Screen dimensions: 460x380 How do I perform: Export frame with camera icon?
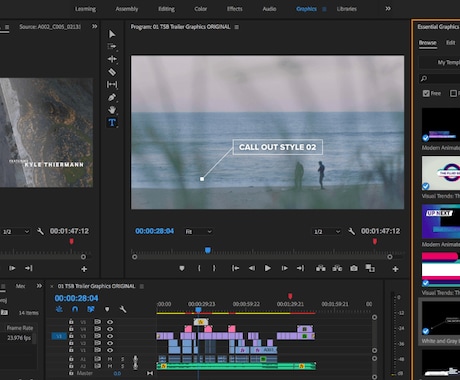pos(354,268)
